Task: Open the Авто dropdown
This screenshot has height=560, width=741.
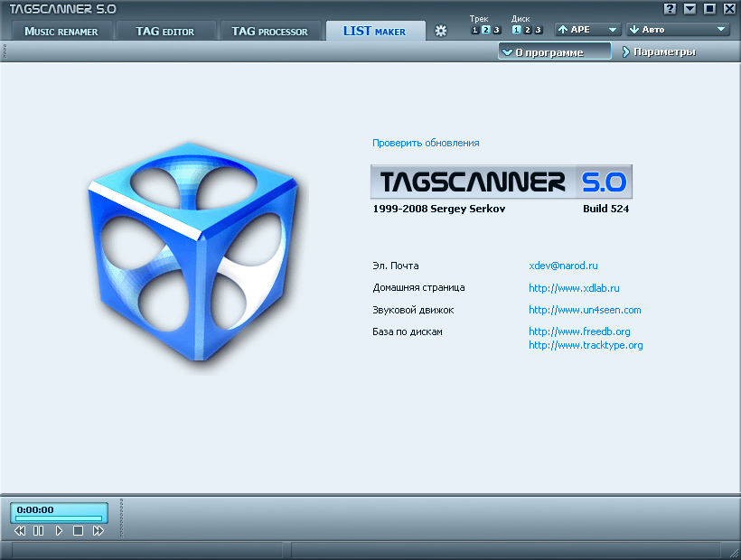Action: point(677,30)
